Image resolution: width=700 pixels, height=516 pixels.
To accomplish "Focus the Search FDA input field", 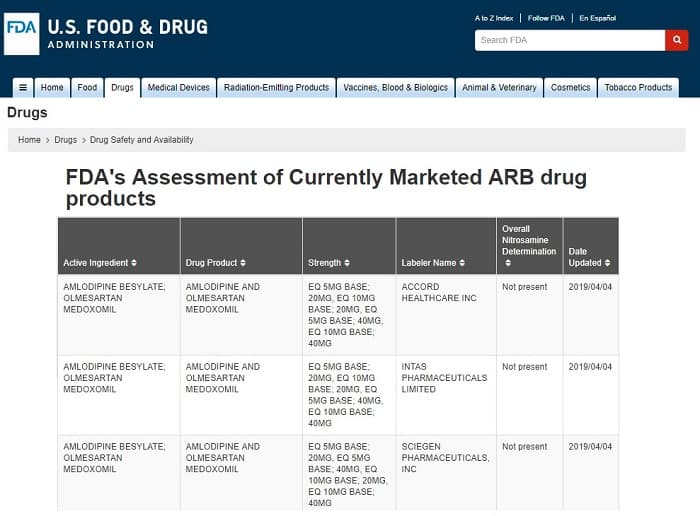I will [x=570, y=40].
